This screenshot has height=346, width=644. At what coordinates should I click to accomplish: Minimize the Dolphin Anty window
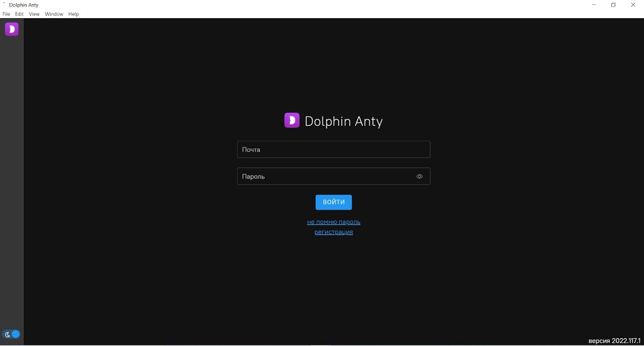pos(594,5)
